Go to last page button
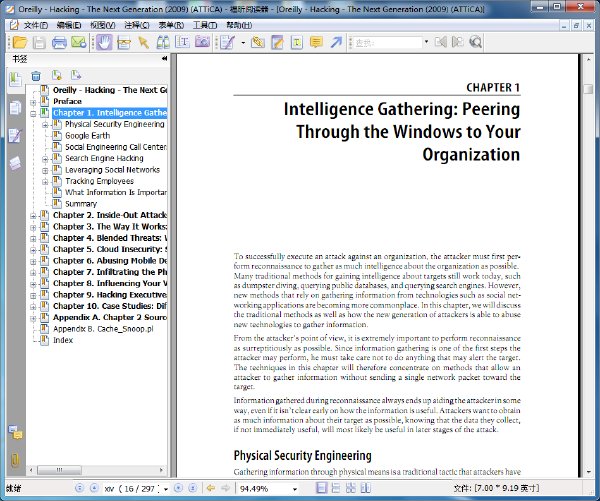600x501 pixels. coord(193,488)
